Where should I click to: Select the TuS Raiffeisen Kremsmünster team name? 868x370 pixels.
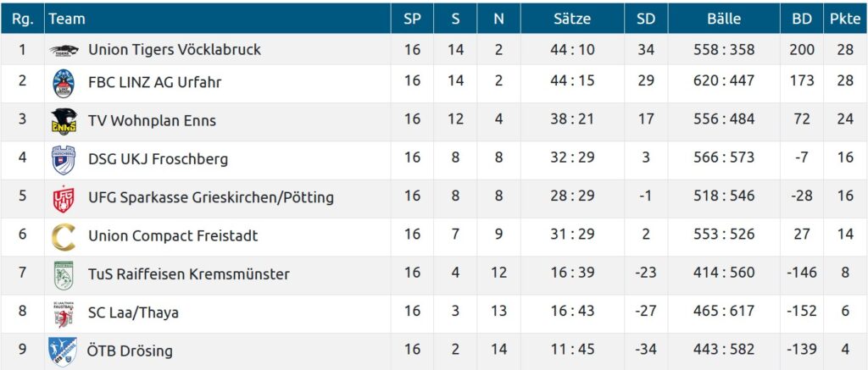188,274
